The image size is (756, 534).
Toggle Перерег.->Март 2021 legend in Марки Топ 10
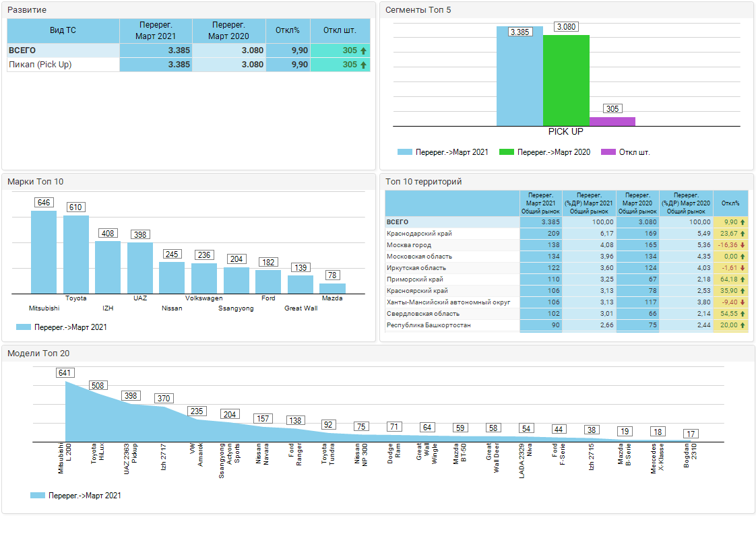coord(61,327)
